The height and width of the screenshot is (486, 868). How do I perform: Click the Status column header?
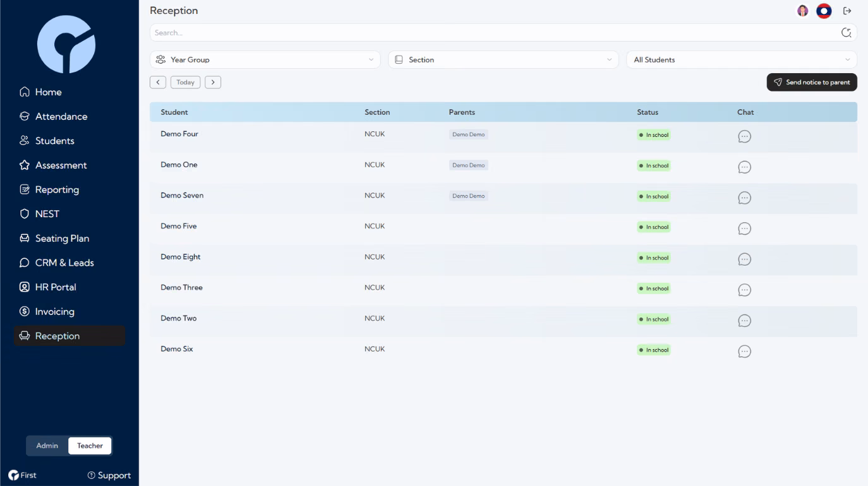648,112
